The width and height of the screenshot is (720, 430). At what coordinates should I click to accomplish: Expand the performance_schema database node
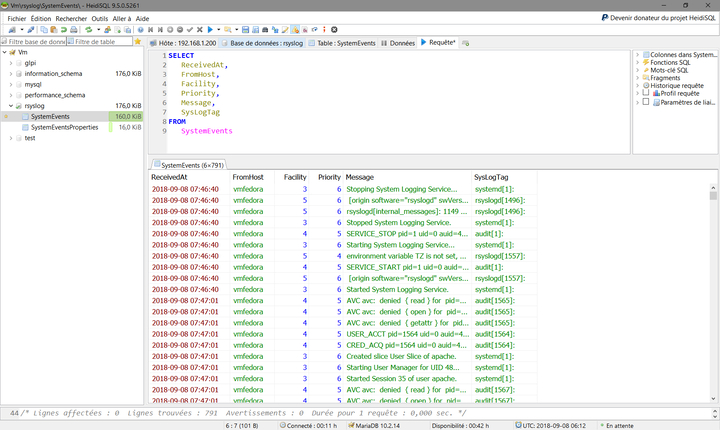tap(11, 95)
